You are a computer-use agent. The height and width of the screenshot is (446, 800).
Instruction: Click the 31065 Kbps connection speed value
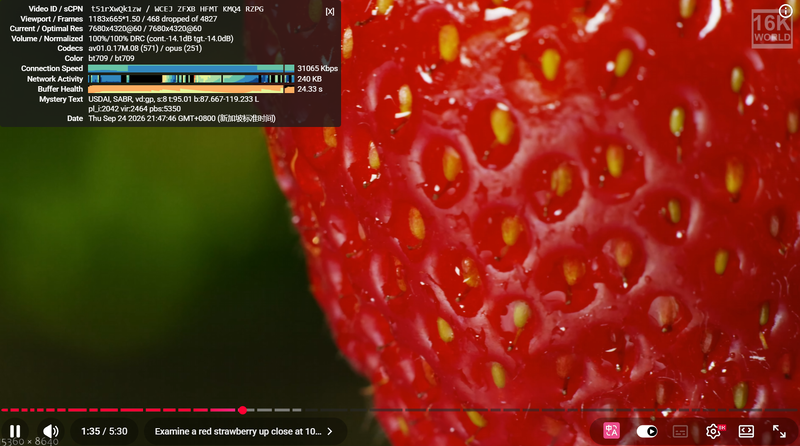pos(317,68)
